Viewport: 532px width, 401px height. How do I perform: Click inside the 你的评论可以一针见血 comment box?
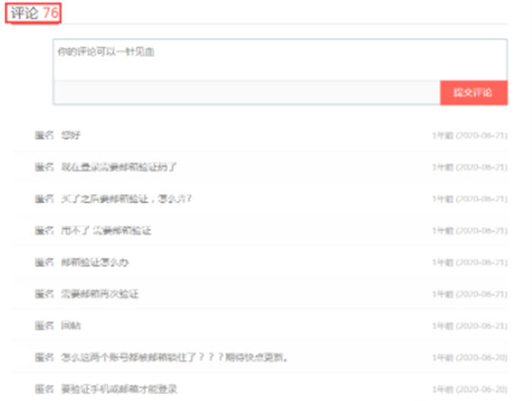point(280,59)
